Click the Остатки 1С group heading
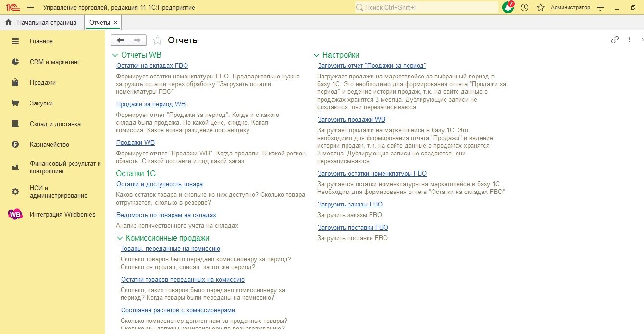This screenshot has width=644, height=334. tap(136, 173)
